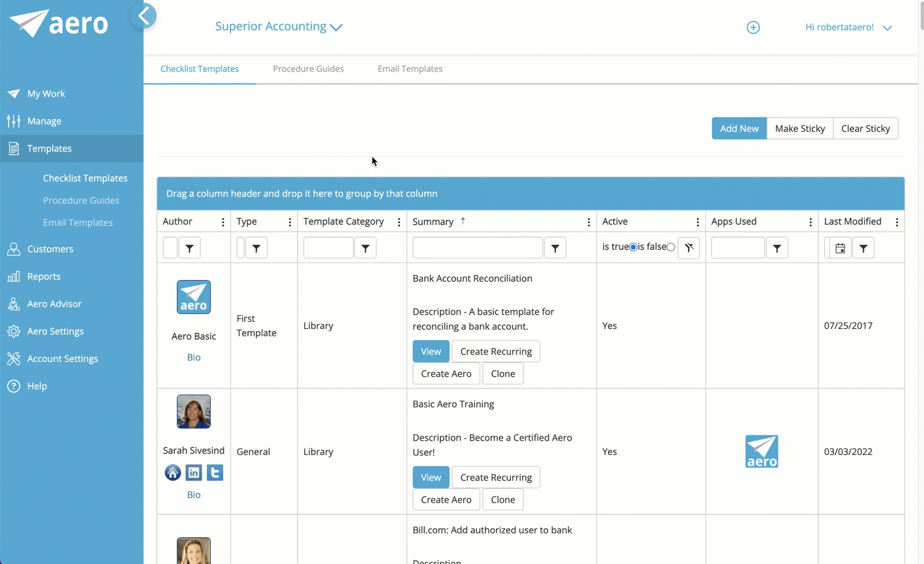Open the Last Modified column menu dots
Screen dimensions: 924x564
pos(897,222)
